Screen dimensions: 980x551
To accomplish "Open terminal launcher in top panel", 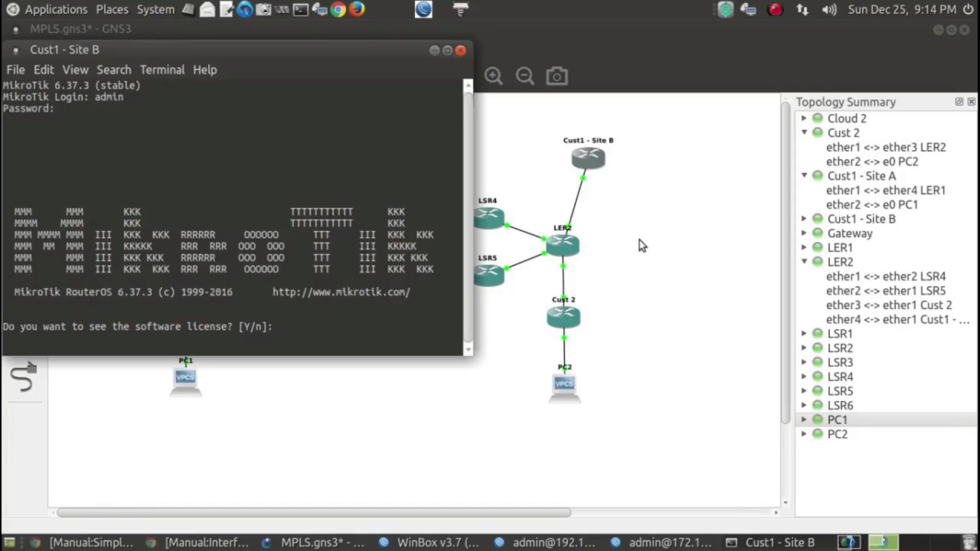I will tap(300, 9).
